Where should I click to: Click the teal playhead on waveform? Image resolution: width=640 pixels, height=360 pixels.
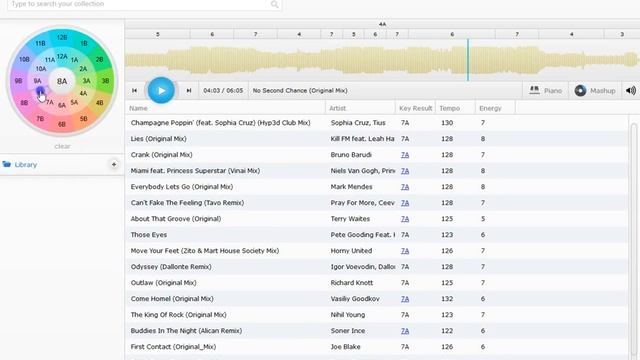[468, 60]
